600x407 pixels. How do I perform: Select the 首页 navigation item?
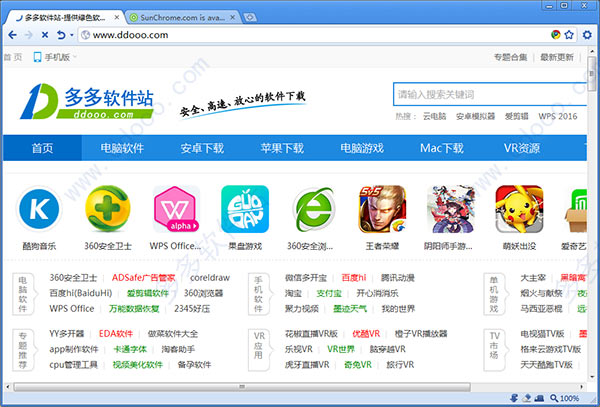42,148
